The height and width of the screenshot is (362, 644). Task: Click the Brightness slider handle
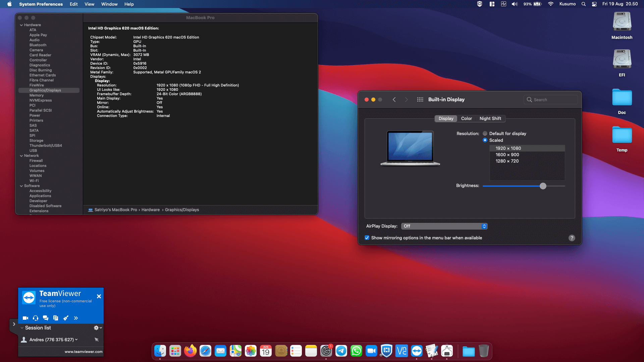543,186
